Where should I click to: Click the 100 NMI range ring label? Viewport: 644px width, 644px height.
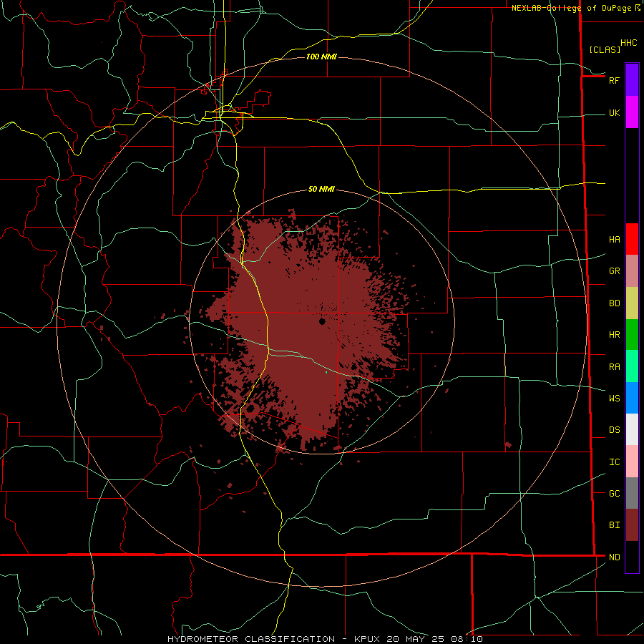(321, 57)
